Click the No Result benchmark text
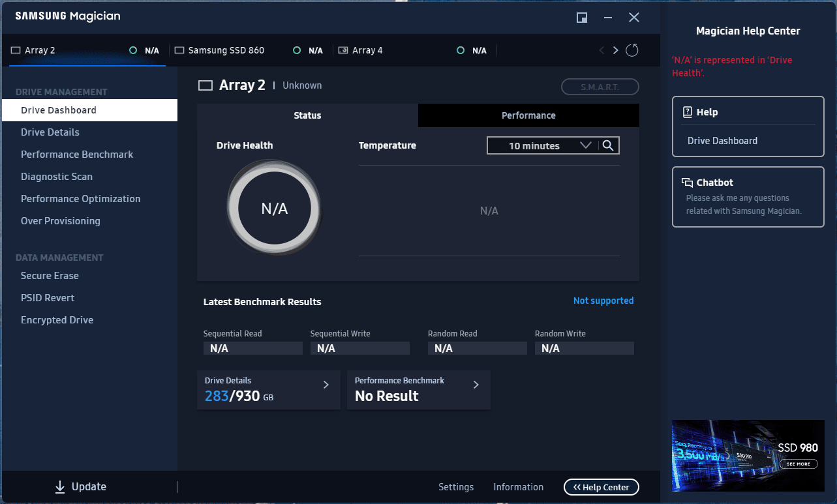The image size is (837, 504). [387, 396]
